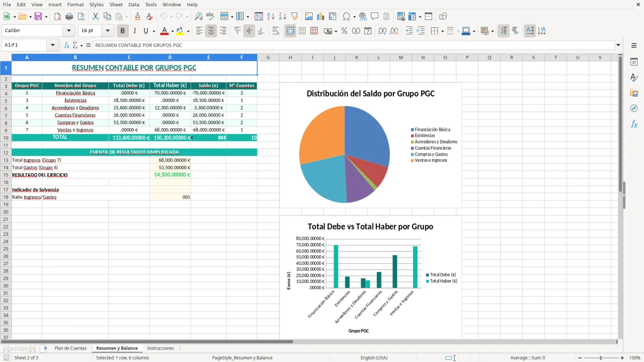Click the Copy icon
This screenshot has height=362, width=644.
tap(107, 17)
